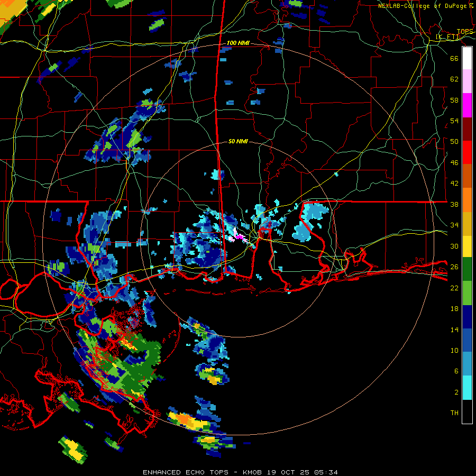Click the 19 OCT 25 date stamp
The width and height of the screenshot is (476, 476).
(x=289, y=472)
